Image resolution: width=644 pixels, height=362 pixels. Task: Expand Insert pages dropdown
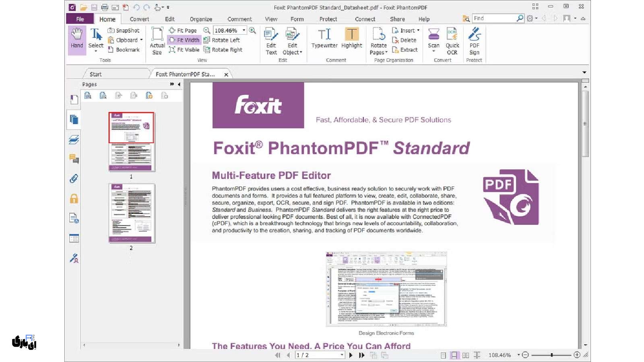click(418, 31)
